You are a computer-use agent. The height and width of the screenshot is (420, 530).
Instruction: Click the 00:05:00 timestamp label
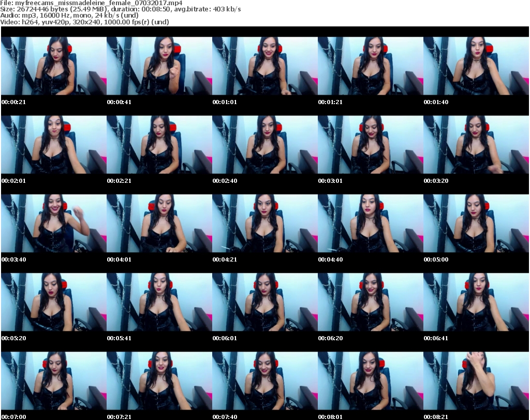(436, 259)
